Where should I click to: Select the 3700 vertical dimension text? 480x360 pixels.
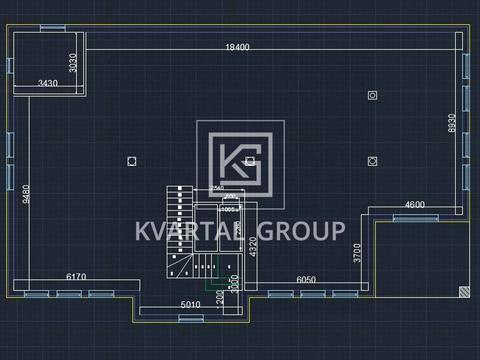click(357, 253)
